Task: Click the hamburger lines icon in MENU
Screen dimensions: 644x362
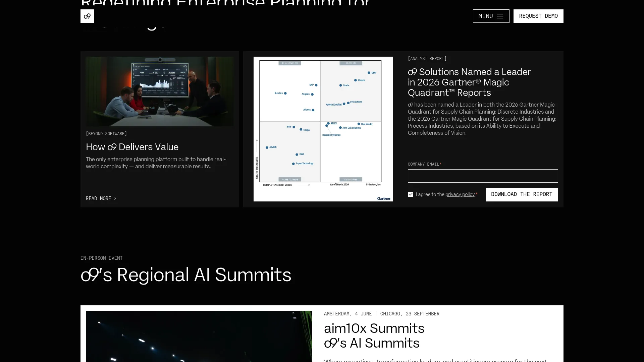Action: tap(500, 16)
